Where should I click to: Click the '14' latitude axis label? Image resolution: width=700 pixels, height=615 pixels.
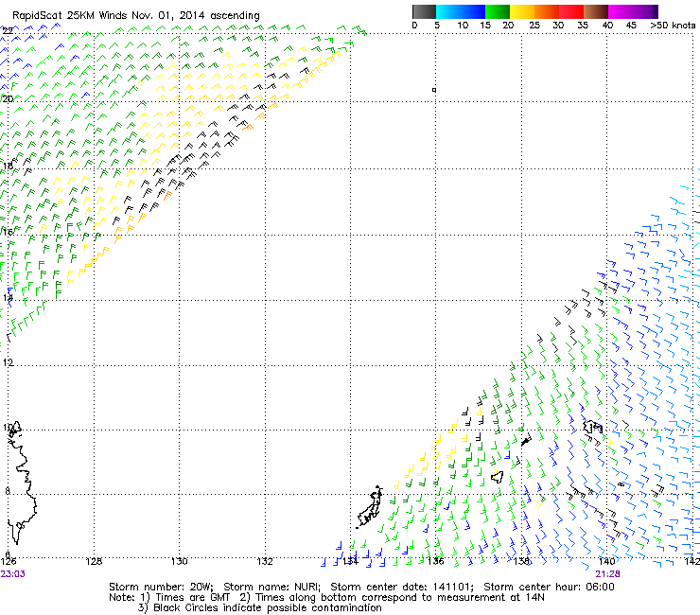(8, 297)
